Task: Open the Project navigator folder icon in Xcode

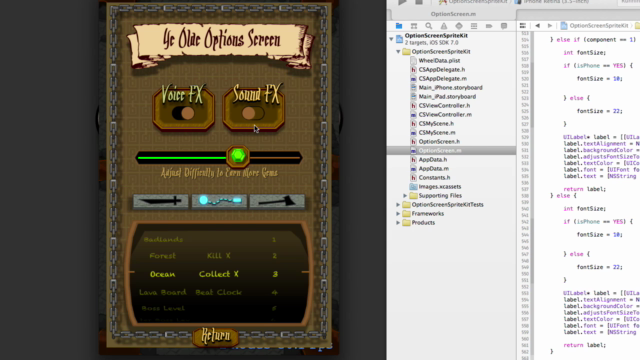Action: point(399,26)
